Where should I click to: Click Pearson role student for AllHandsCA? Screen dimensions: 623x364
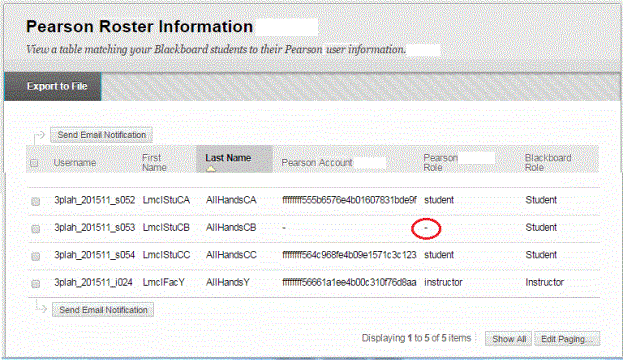439,200
